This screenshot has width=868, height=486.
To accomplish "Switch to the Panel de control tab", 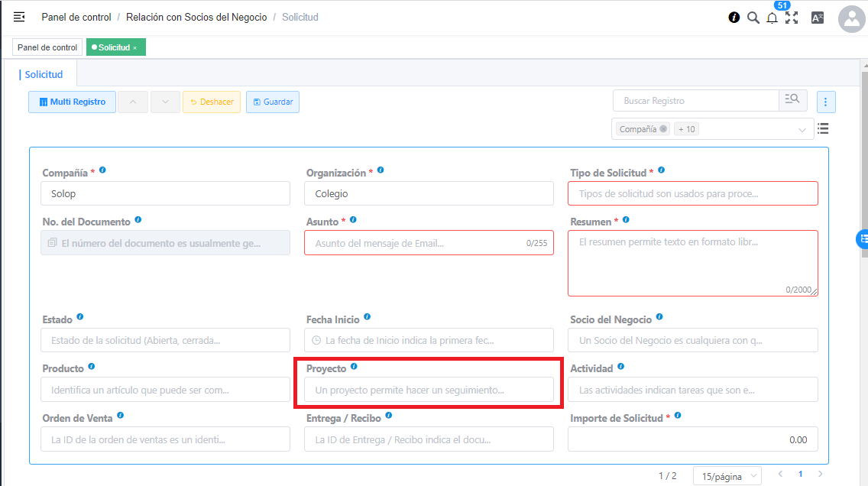I will click(47, 47).
